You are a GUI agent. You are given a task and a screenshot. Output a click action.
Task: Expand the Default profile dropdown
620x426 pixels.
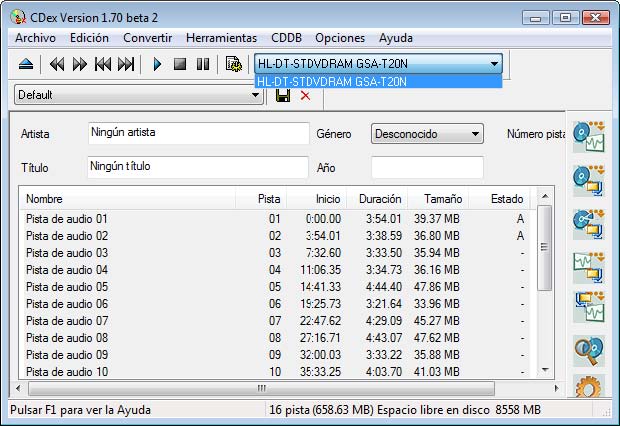tap(139, 95)
